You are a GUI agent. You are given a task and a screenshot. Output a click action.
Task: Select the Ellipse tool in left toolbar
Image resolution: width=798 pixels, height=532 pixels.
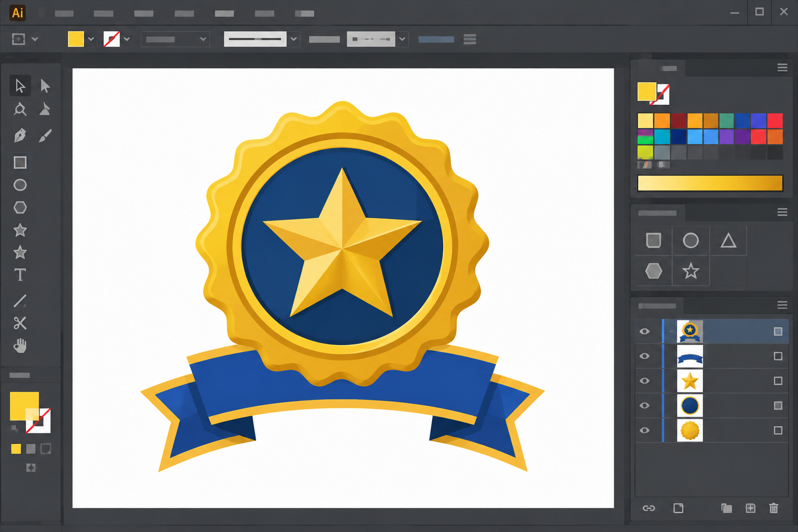coord(20,185)
